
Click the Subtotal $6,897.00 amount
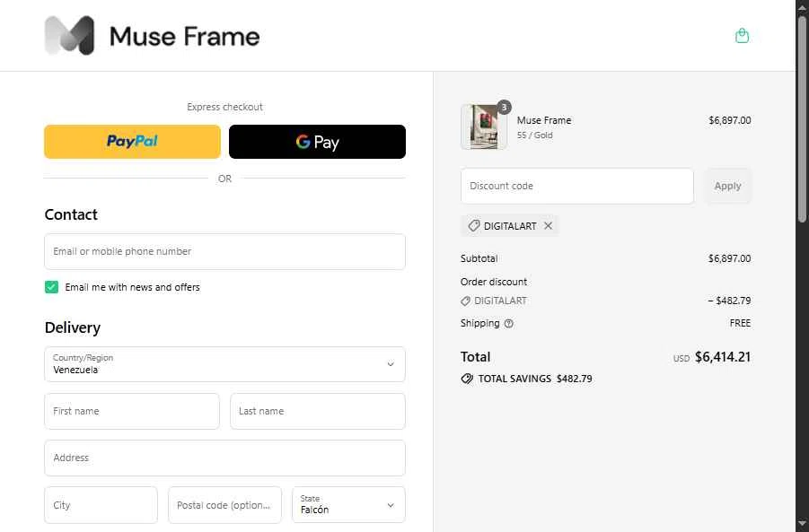click(x=730, y=258)
